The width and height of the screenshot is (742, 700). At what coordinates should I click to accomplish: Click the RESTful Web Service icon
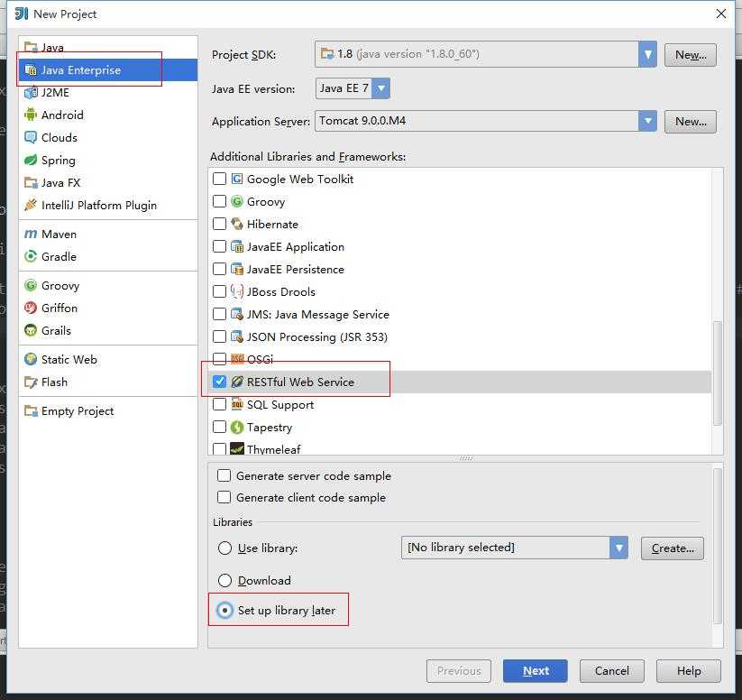236,382
